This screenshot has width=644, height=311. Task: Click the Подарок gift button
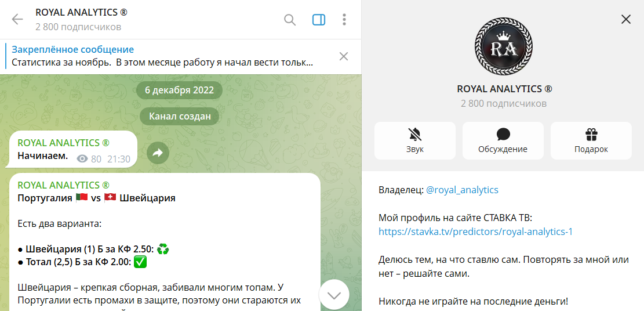[591, 140]
